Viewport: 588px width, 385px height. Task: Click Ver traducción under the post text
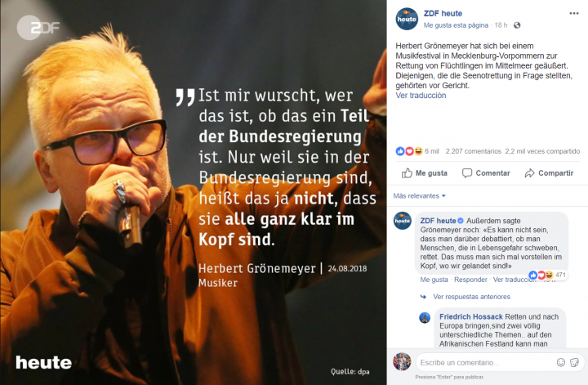click(x=421, y=96)
